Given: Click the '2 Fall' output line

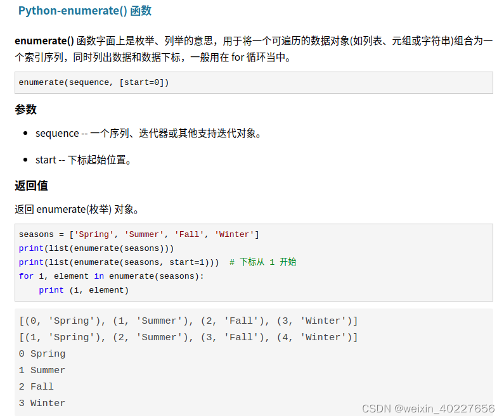Looking at the screenshot, I should pyautogui.click(x=37, y=387).
